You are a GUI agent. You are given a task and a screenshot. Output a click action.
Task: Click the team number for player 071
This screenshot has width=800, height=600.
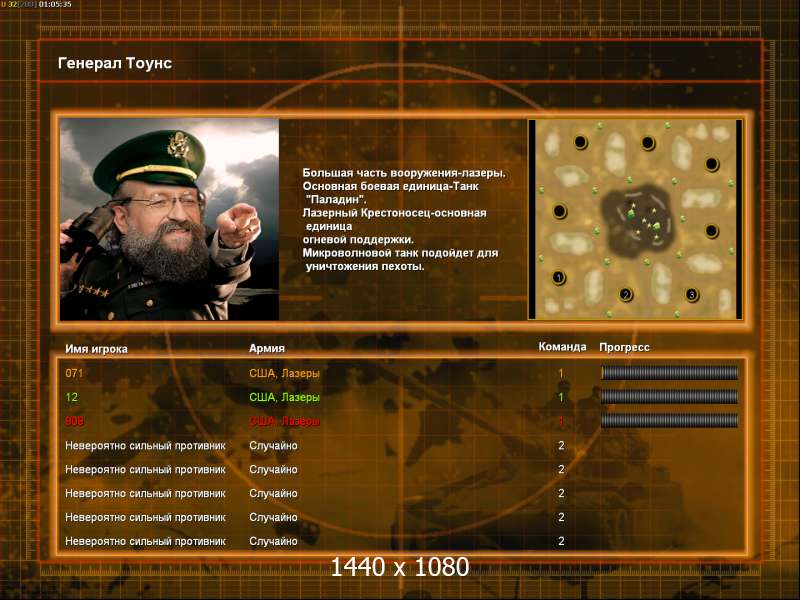[x=561, y=373]
